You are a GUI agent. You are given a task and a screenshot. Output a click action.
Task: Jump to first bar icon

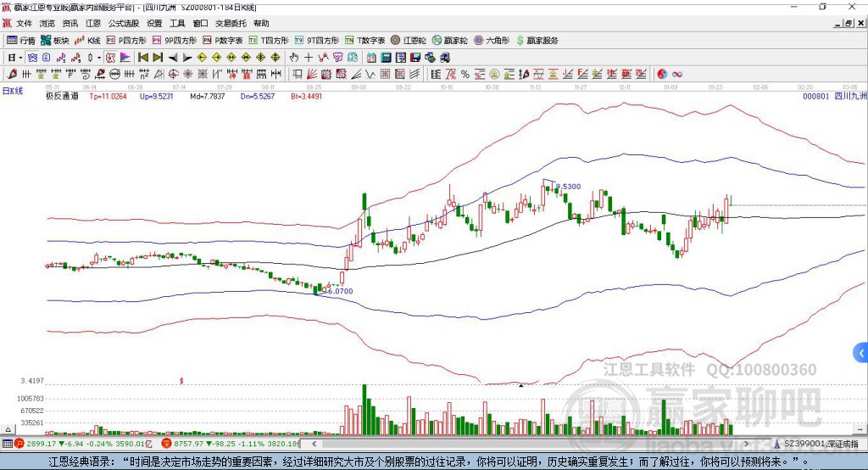pyautogui.click(x=143, y=58)
